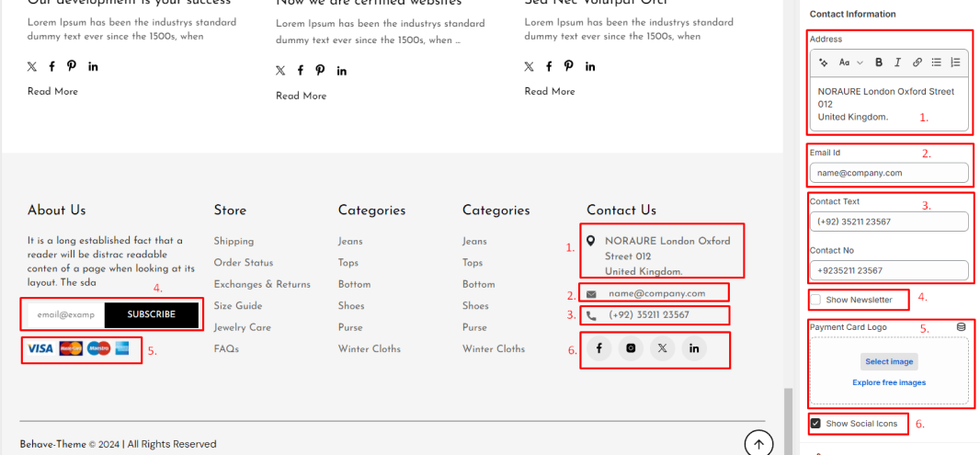Click the phone icon beside (+92) 35211 23567
This screenshot has width=980, height=455.
pyautogui.click(x=591, y=315)
